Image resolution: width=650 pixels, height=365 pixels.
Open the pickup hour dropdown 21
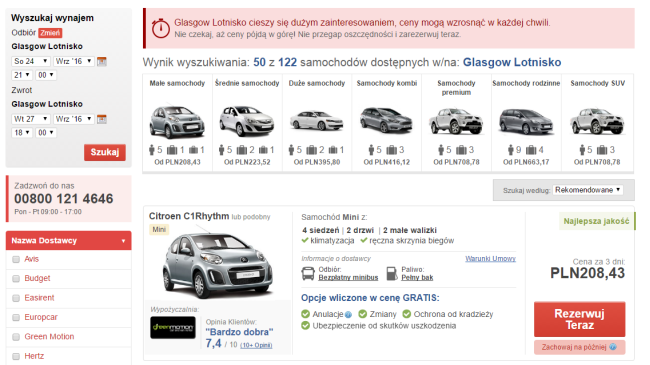(22, 75)
